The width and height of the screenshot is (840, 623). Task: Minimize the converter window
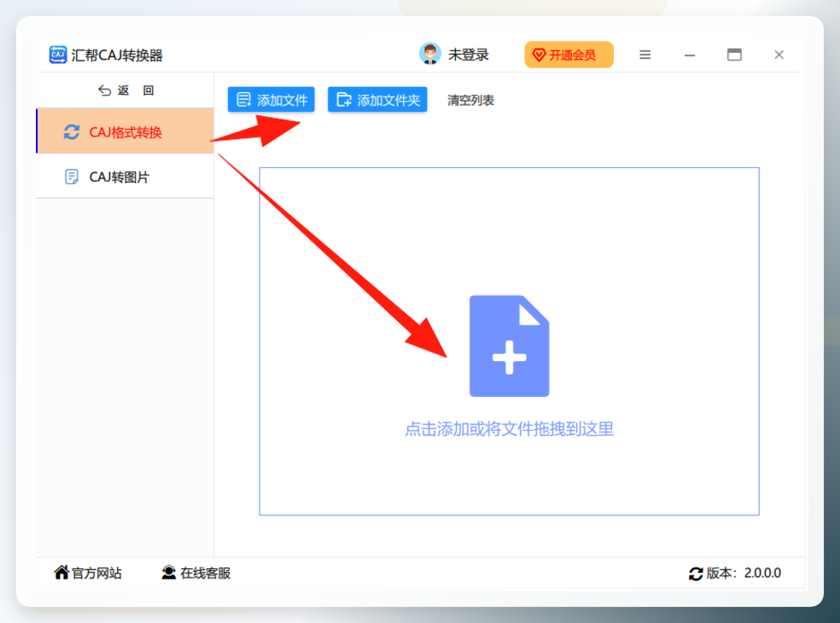[690, 55]
